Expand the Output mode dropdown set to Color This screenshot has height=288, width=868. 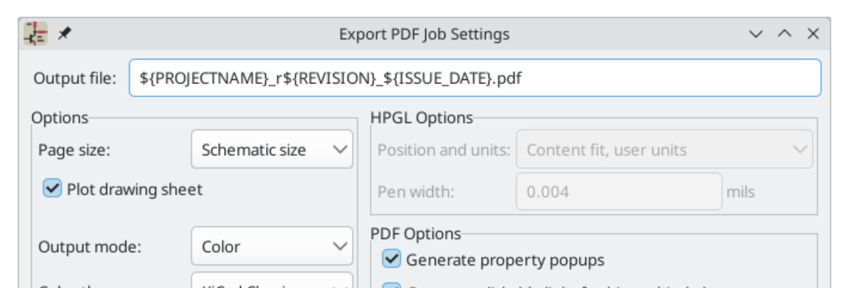click(271, 246)
